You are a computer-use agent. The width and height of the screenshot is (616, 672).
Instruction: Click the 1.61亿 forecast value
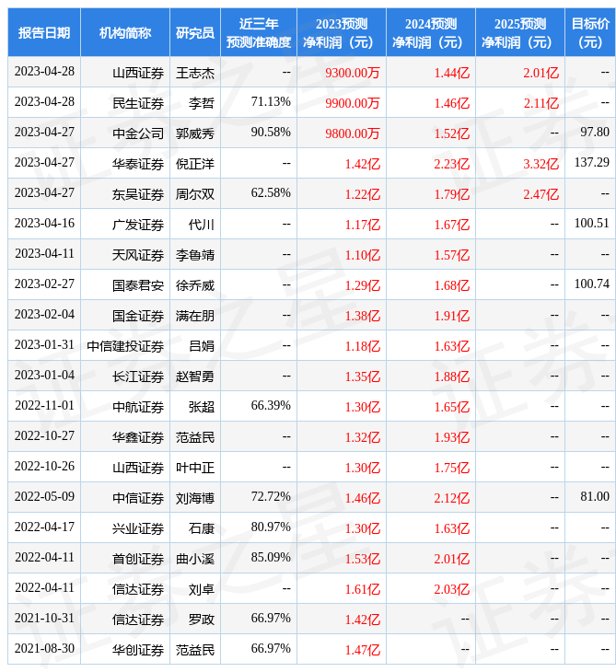tap(363, 590)
